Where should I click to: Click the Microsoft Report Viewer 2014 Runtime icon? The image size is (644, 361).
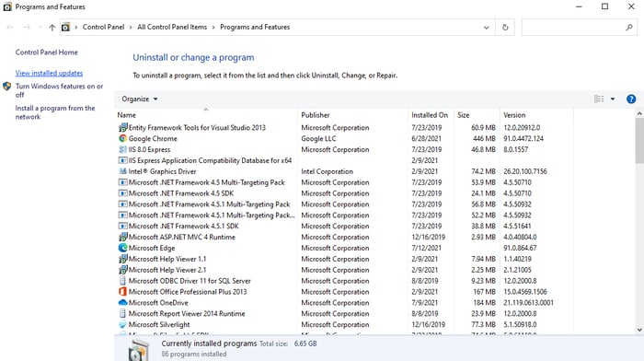pos(122,313)
